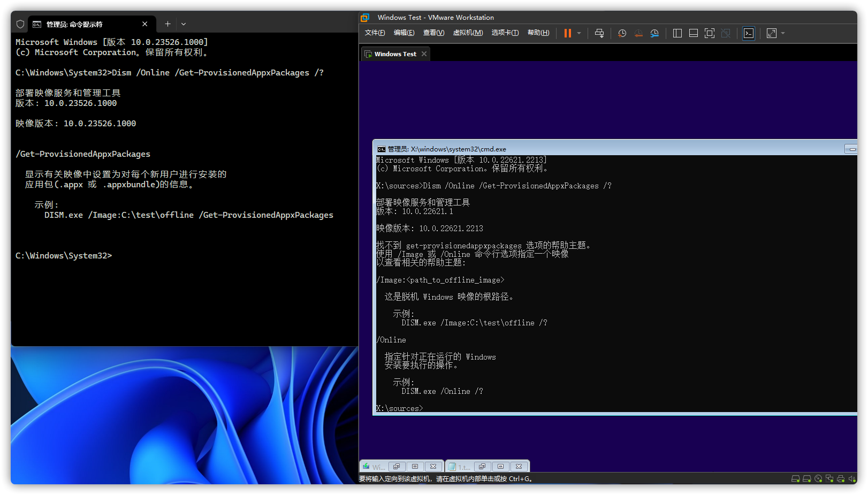Open the 文件(F) menu in VMware

[x=375, y=33]
